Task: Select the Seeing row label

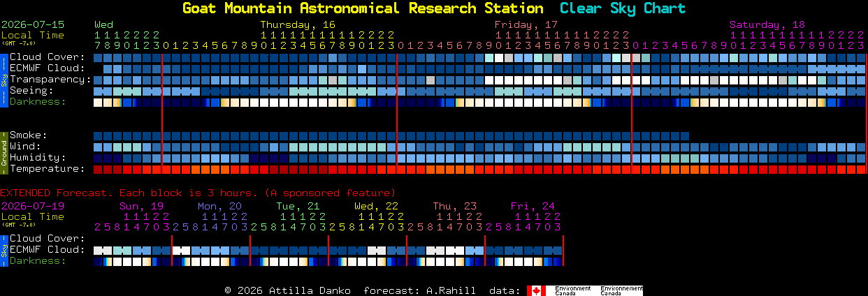Action: pos(31,91)
